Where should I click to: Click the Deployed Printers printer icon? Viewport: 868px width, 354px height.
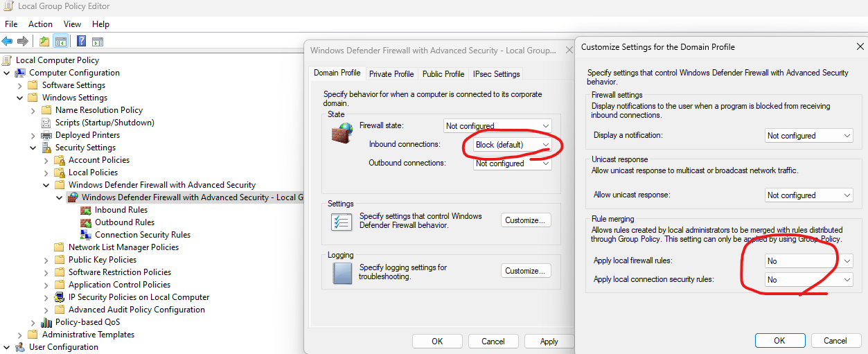pyautogui.click(x=46, y=135)
